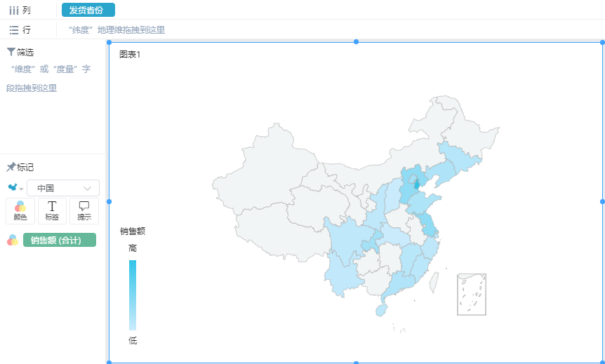605x364 pixels.
Task: Click the top-center chart resize handle
Action: [356, 41]
